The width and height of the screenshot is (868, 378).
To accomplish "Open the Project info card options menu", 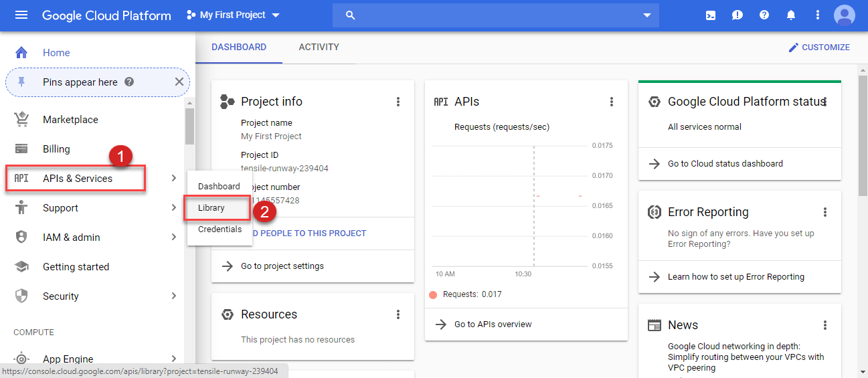I will click(398, 102).
